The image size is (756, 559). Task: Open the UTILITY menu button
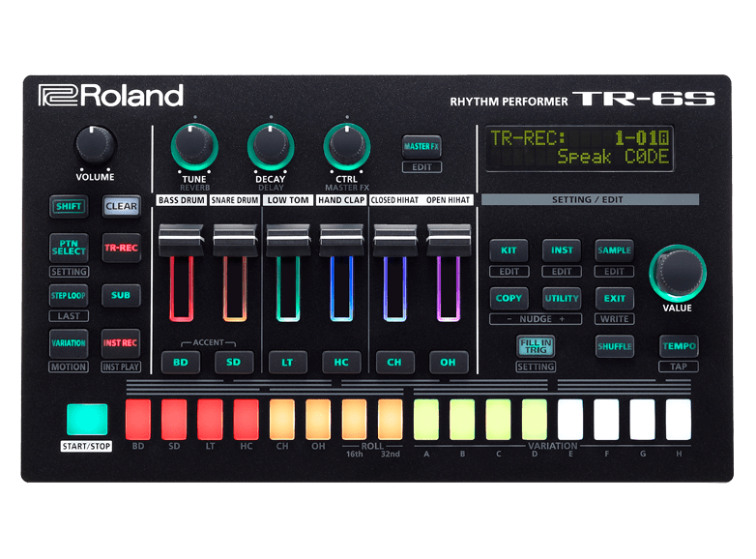tap(561, 299)
